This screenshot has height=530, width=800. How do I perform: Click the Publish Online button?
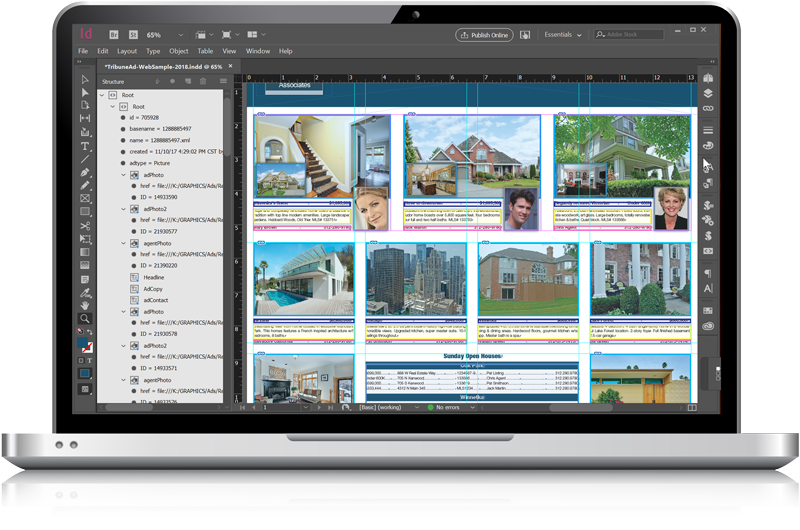tap(484, 35)
